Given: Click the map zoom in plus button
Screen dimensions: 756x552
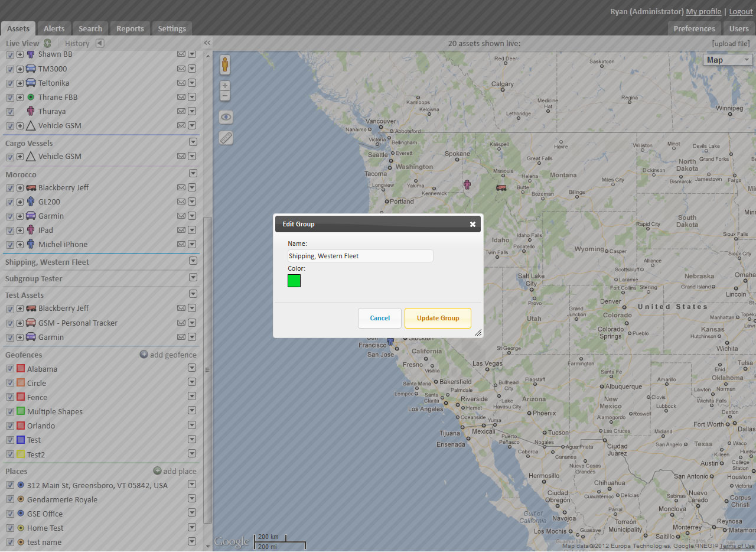Looking at the screenshot, I should coord(225,86).
